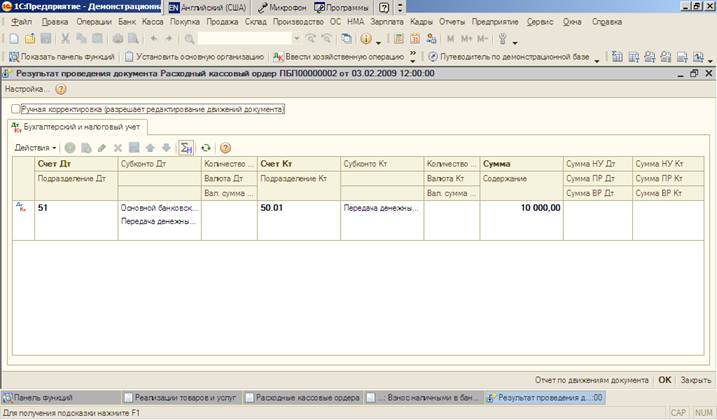Select the Бухгалтерский и налоговый учет tab
The width and height of the screenshot is (717, 420).
77,127
